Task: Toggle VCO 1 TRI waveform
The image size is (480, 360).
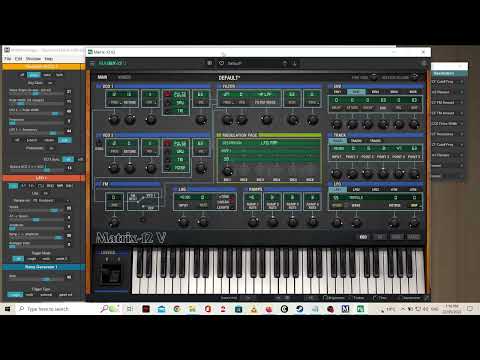Action: [176, 111]
